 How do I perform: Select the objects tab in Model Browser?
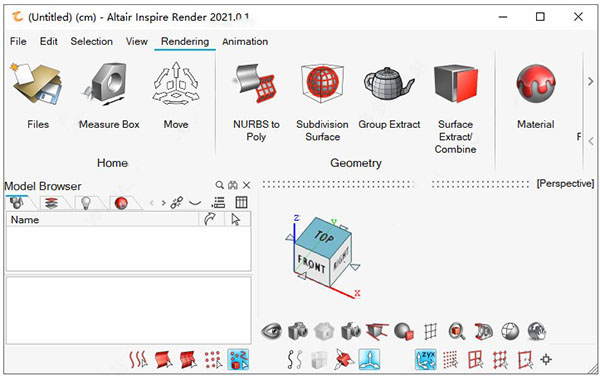18,203
